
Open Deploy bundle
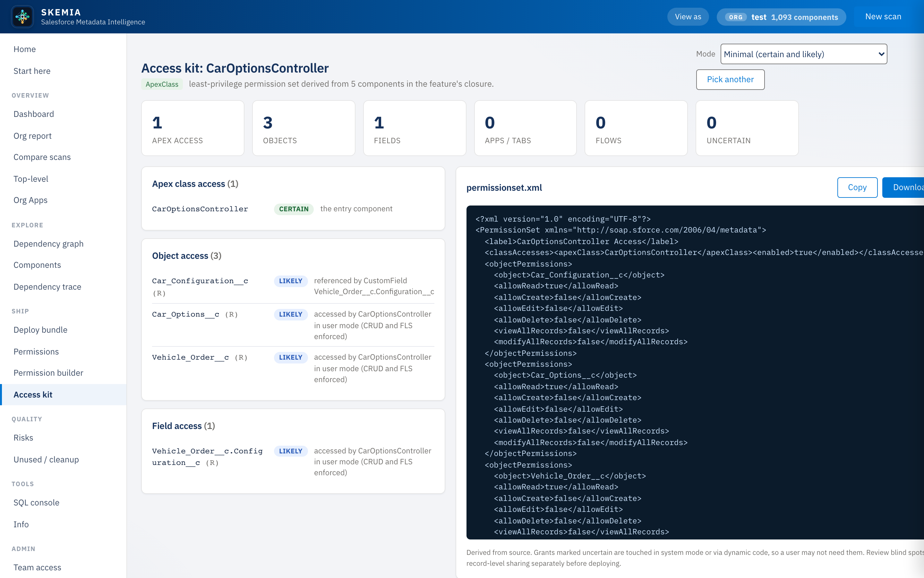[64, 330]
